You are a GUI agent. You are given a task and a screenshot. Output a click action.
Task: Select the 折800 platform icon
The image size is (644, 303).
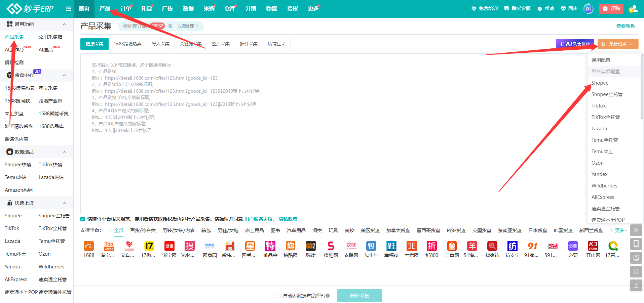coord(432,246)
